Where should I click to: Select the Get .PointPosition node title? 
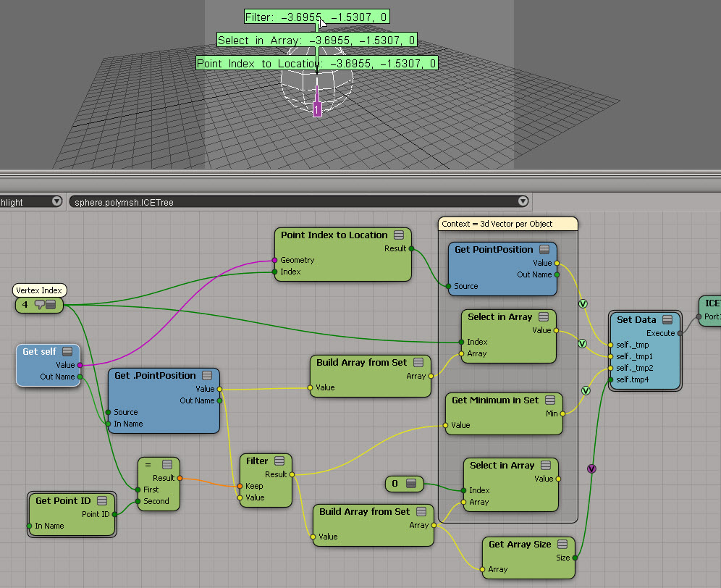155,375
